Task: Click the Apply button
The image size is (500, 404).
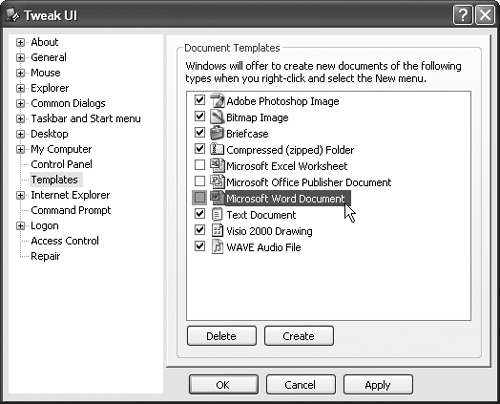Action: coord(378,385)
